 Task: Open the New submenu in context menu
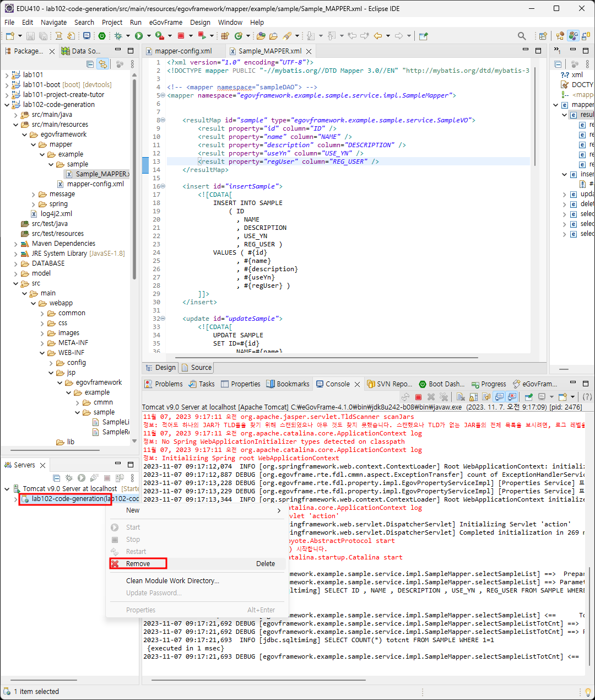(x=196, y=510)
